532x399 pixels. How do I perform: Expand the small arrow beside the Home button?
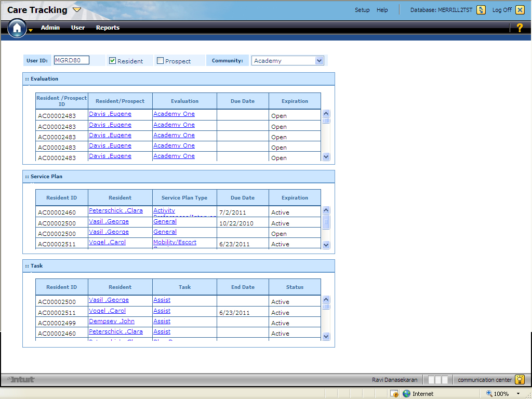31,31
